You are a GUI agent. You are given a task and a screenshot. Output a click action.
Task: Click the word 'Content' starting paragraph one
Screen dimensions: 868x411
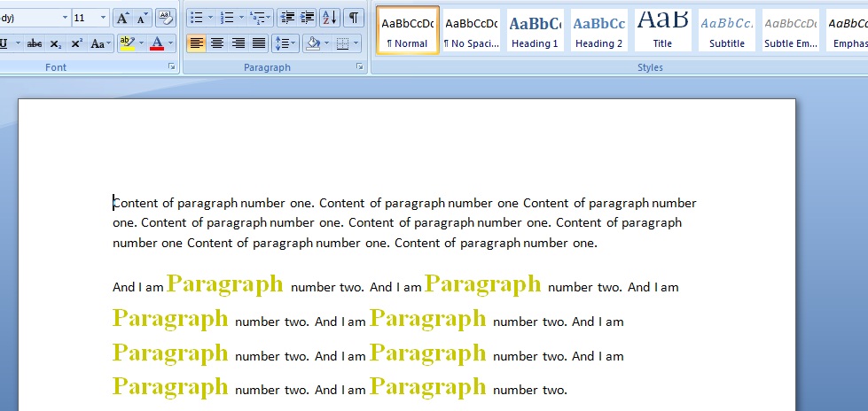click(136, 203)
